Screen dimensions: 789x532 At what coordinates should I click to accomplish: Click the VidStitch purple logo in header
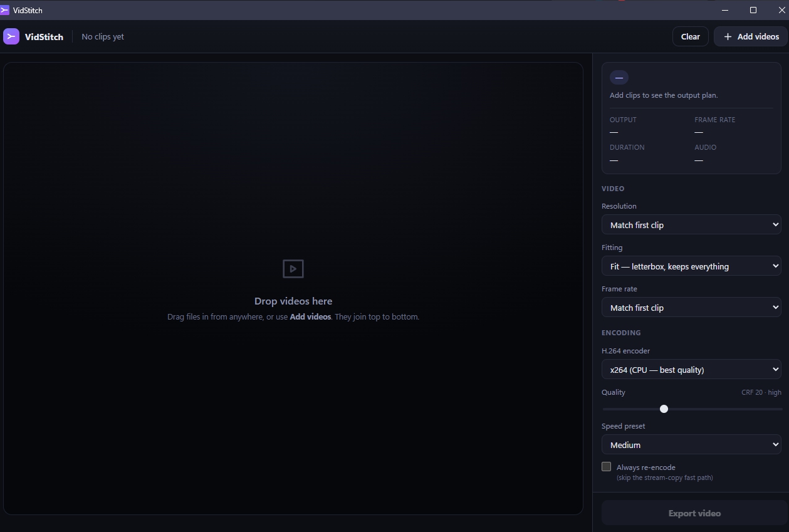(11, 36)
